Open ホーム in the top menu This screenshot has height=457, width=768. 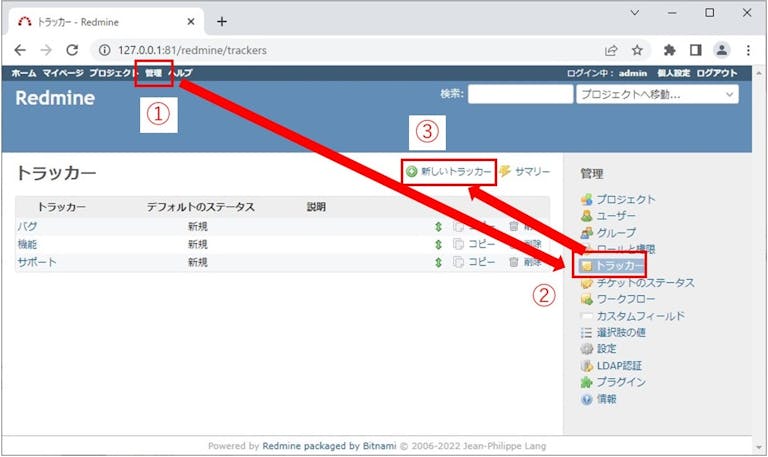click(24, 73)
